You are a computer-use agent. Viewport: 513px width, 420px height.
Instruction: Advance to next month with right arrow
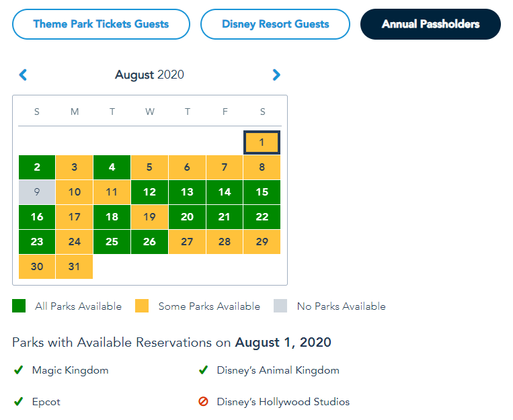point(276,75)
